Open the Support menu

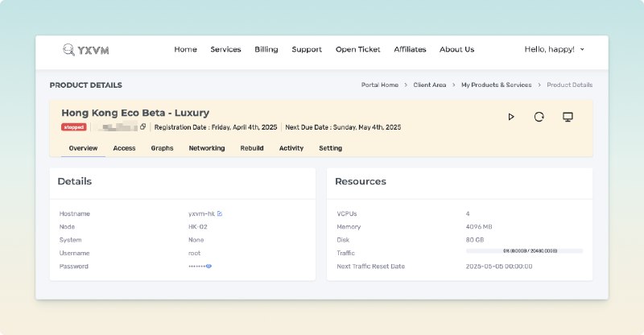[307, 49]
